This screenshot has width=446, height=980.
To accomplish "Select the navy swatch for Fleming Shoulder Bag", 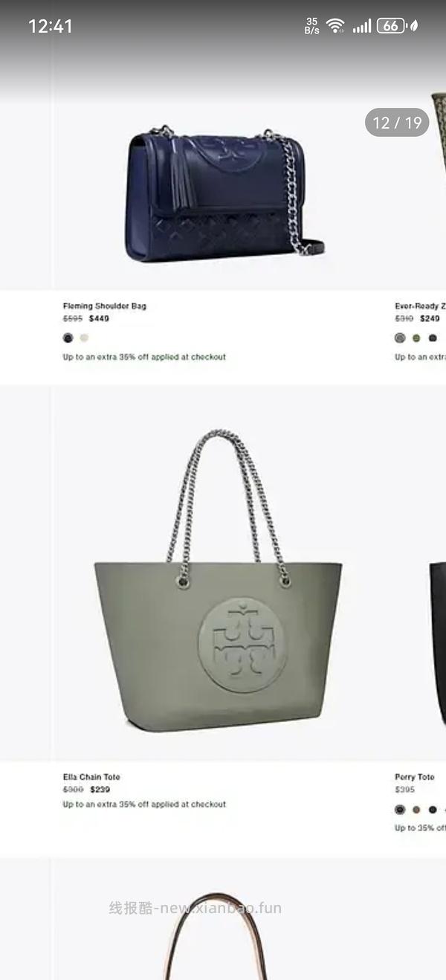I will [x=68, y=338].
